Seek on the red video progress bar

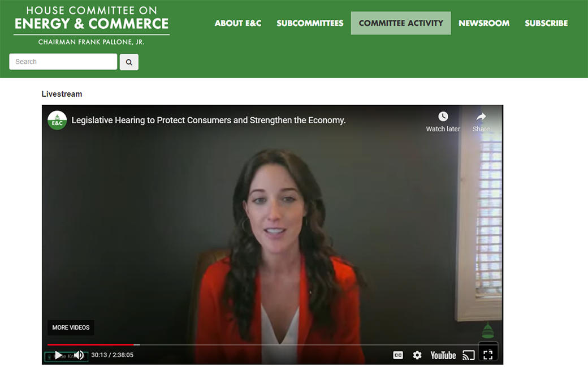click(x=90, y=345)
